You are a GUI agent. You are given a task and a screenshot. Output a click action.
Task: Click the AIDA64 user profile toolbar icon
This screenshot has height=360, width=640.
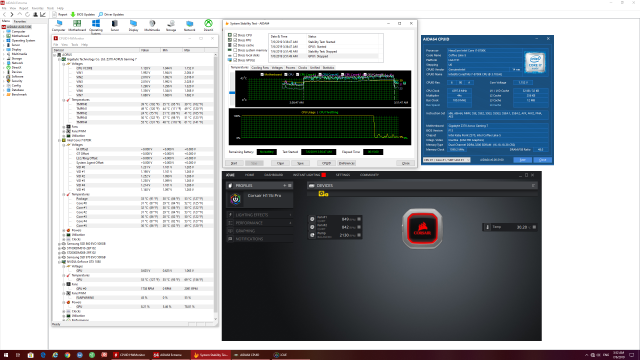35,14
